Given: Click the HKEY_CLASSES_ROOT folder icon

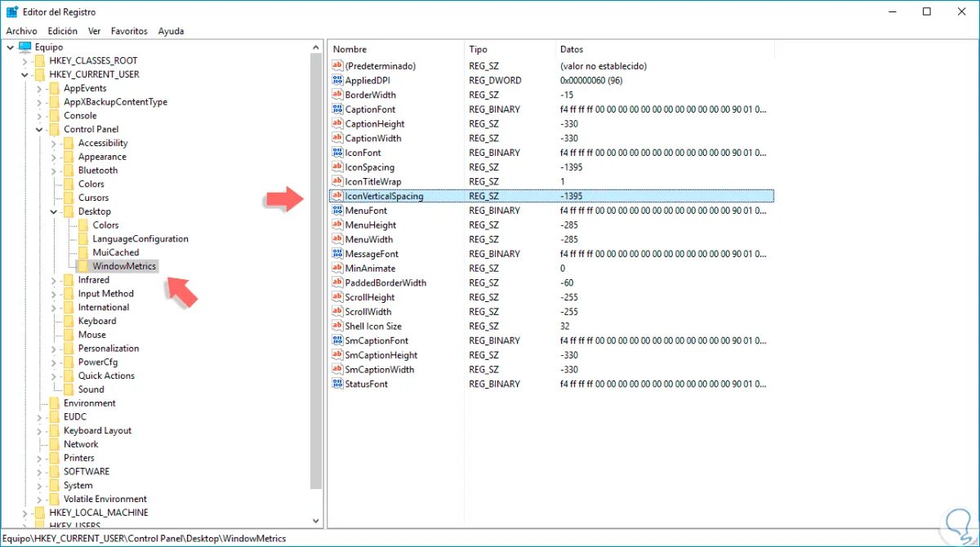Looking at the screenshot, I should (x=40, y=60).
